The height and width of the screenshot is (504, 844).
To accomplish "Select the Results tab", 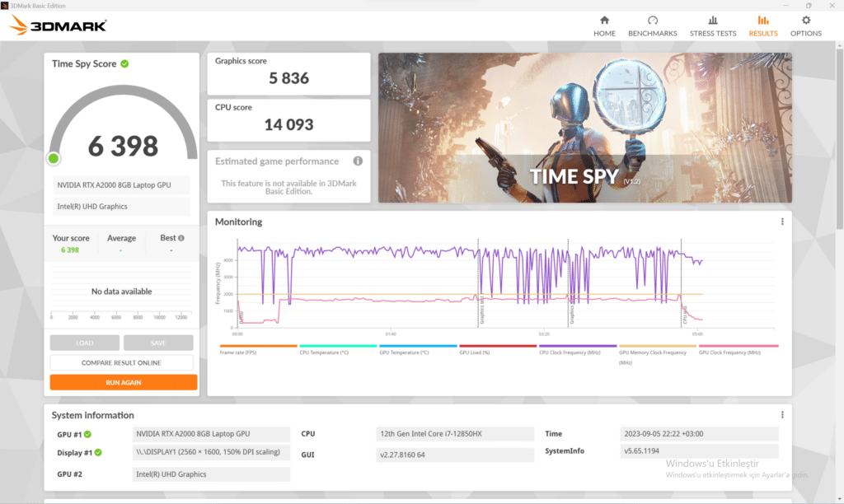I will 762,26.
